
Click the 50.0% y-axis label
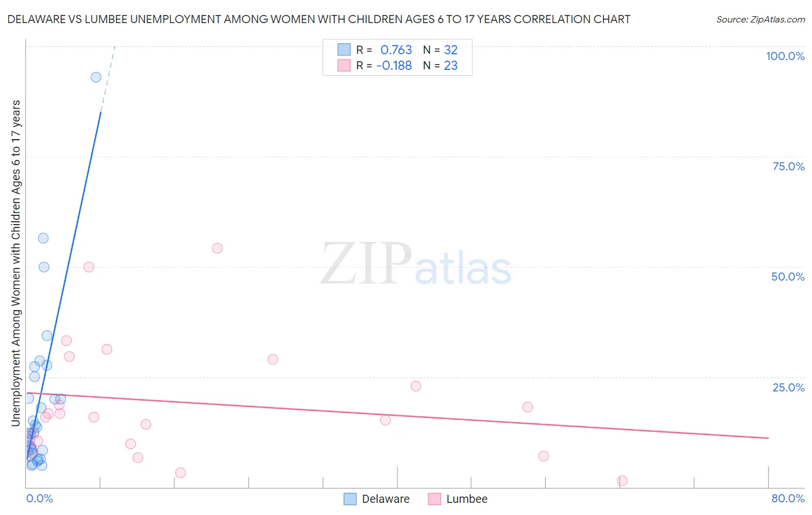pyautogui.click(x=788, y=277)
